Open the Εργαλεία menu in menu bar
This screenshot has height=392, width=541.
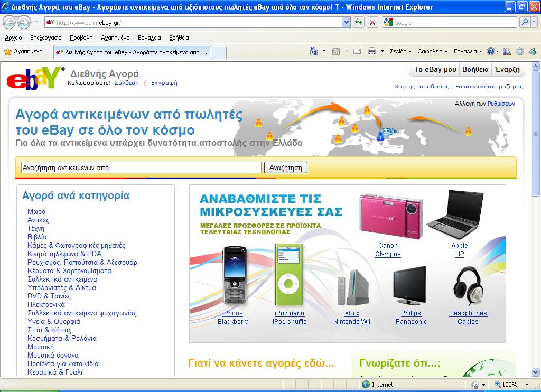click(x=150, y=38)
